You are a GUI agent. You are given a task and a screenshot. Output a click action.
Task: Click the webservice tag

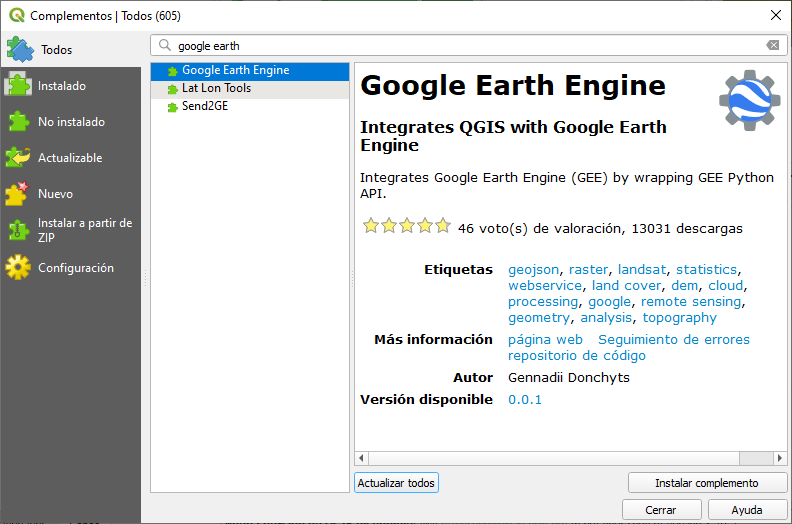544,285
